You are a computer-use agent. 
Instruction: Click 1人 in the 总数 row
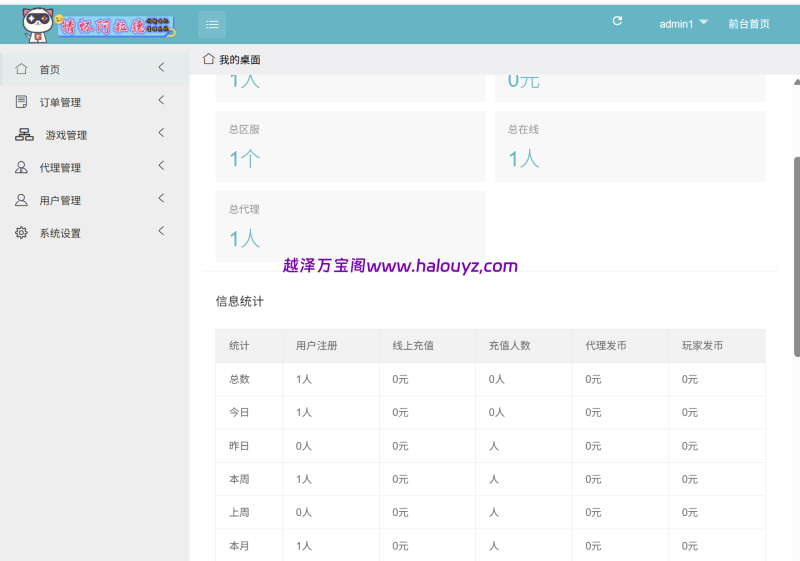tap(304, 379)
